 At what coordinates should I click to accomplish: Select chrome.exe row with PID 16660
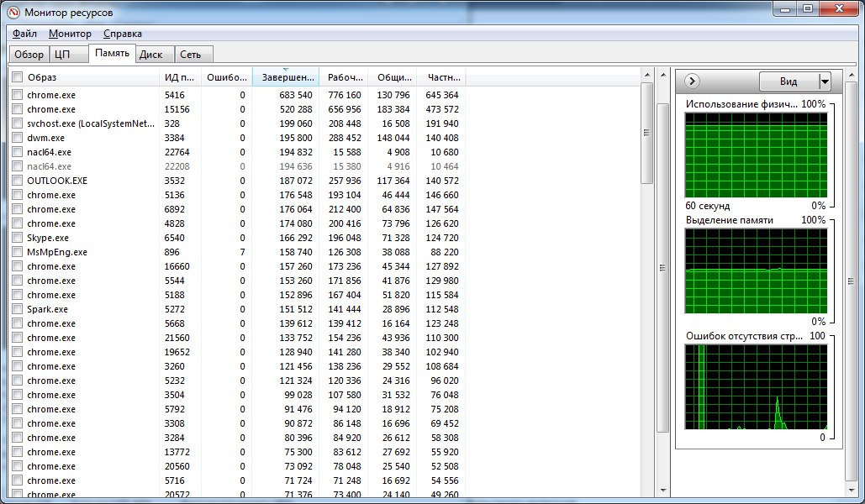pyautogui.click(x=239, y=266)
